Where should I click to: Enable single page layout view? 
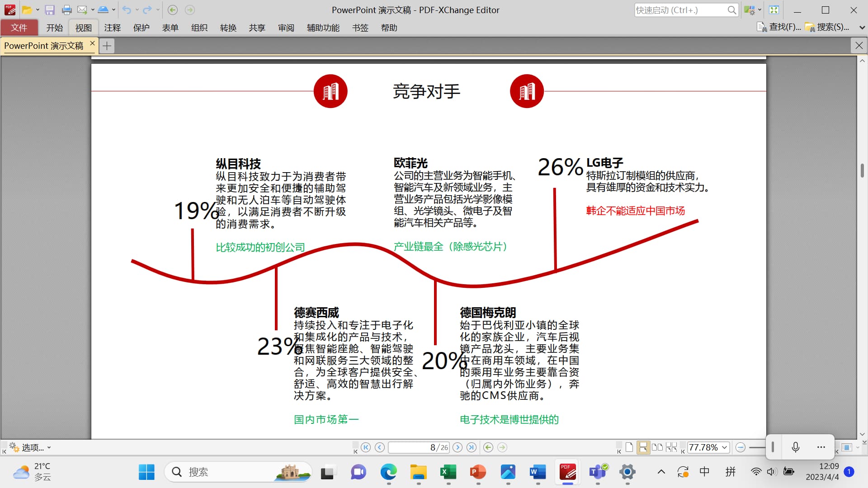coord(629,447)
